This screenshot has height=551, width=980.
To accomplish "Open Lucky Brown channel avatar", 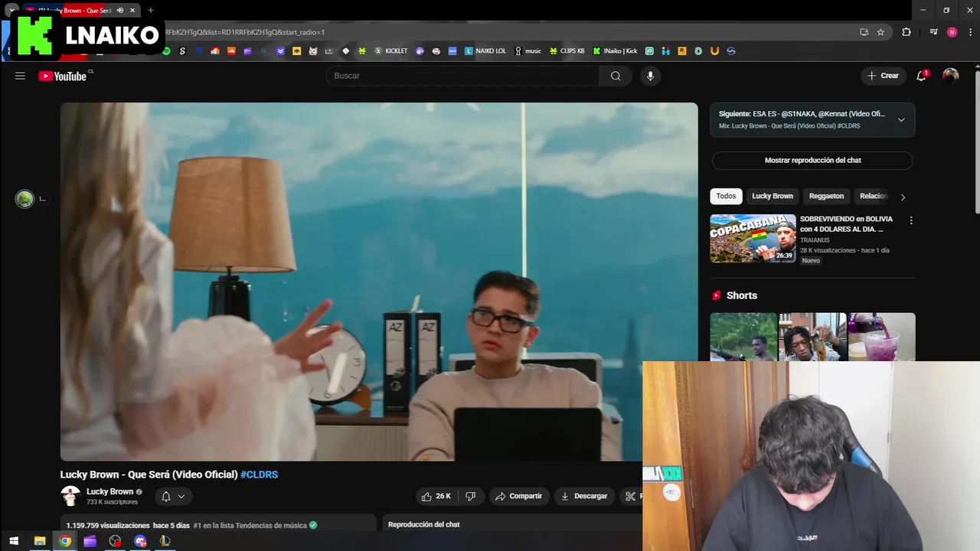I will pyautogui.click(x=70, y=496).
